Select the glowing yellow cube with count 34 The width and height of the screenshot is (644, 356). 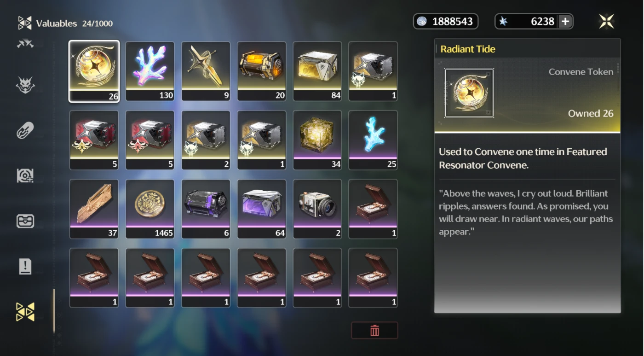[317, 140]
